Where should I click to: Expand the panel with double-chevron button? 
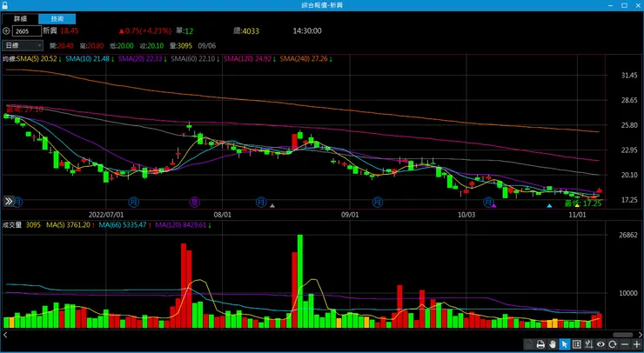point(9,201)
